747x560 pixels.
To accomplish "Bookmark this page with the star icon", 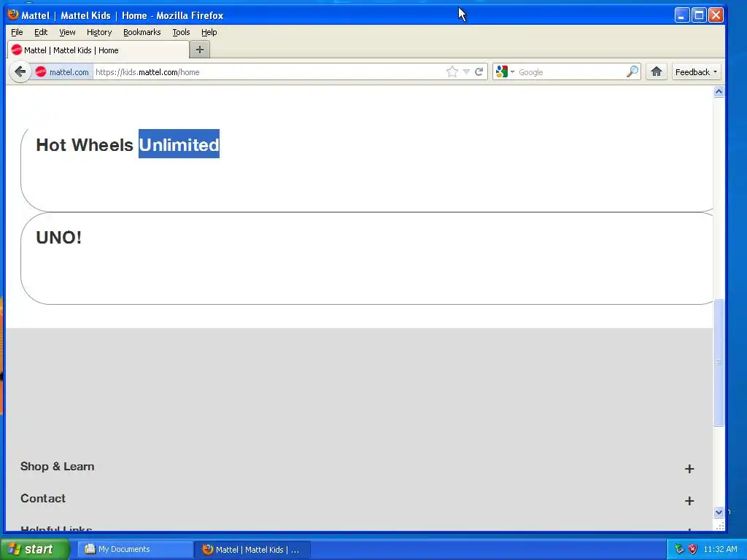I will point(452,72).
